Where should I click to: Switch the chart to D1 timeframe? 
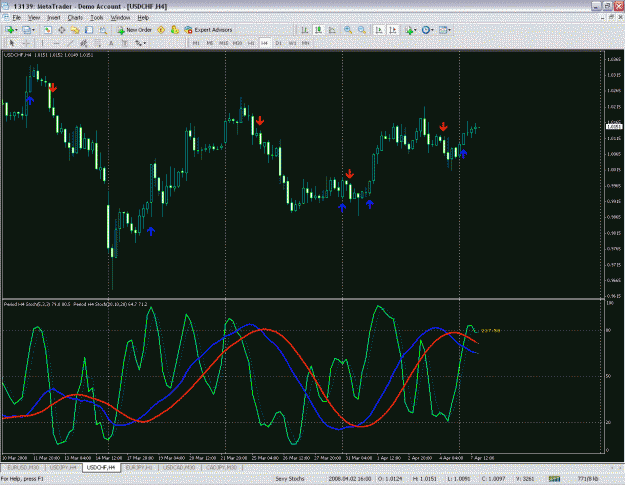[278, 43]
